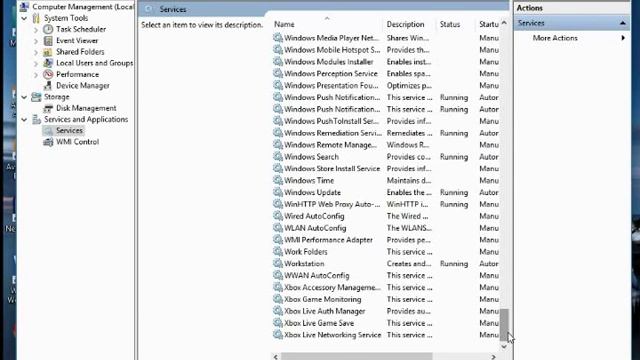The height and width of the screenshot is (360, 640).
Task: Click the Services and Applications icon
Action: (x=36, y=119)
